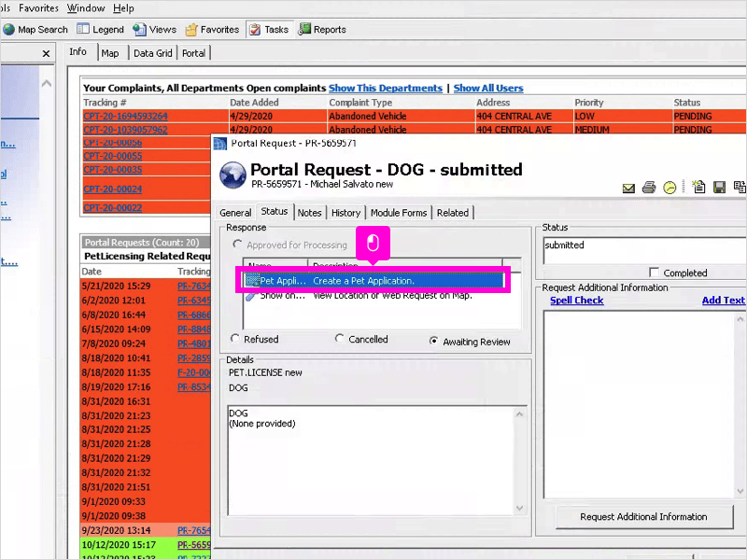Open the Help menu

click(123, 8)
